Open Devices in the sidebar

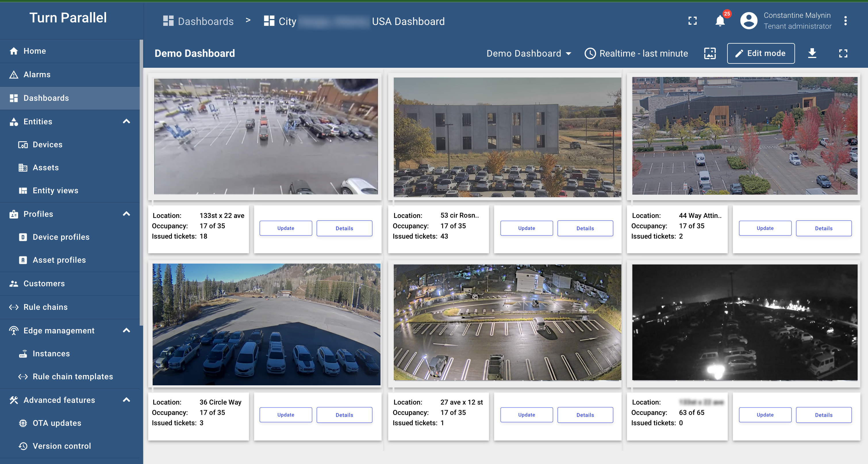pos(47,144)
